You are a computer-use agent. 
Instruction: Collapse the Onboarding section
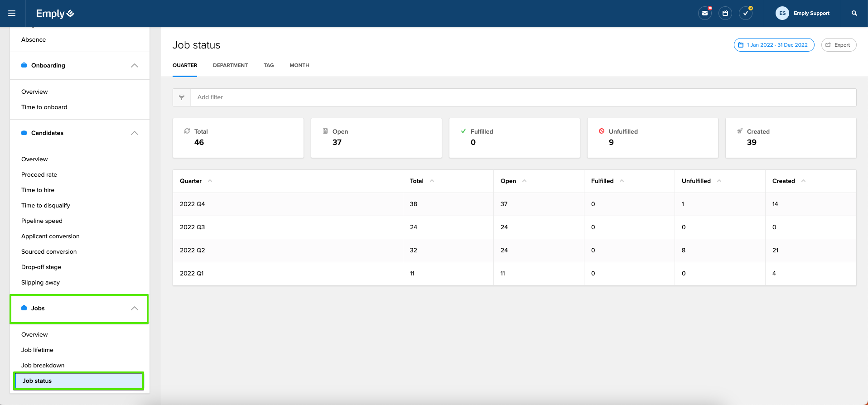tap(134, 66)
